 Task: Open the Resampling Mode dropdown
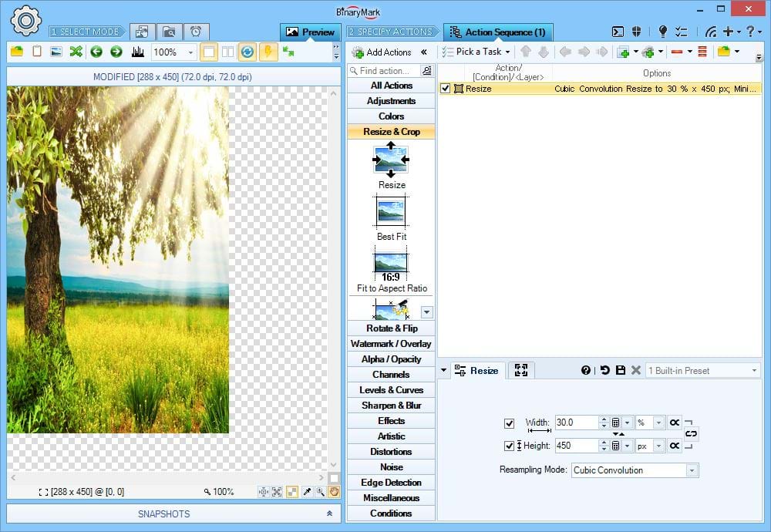692,470
